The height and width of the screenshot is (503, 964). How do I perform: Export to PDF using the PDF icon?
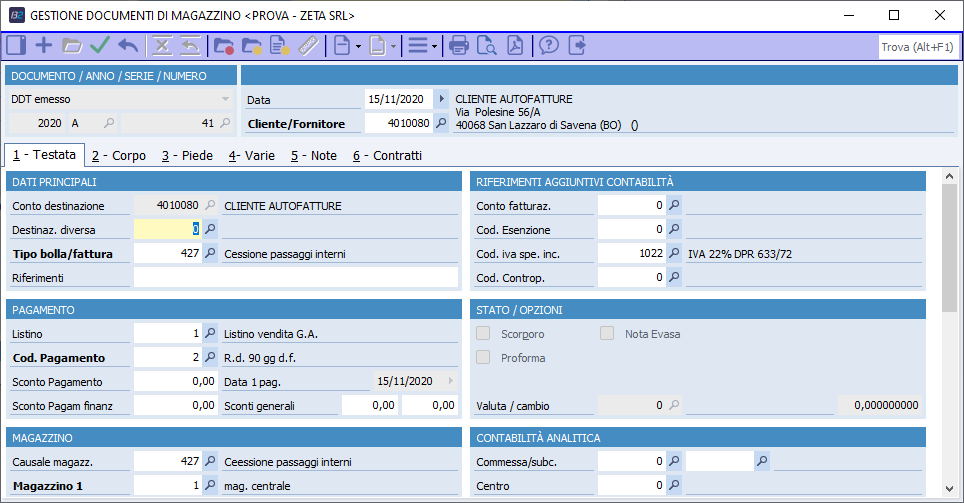(514, 45)
